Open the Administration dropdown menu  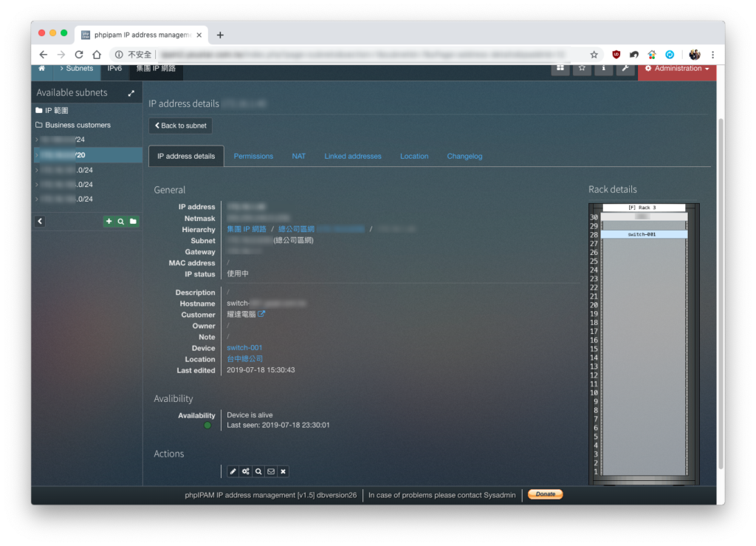[677, 69]
